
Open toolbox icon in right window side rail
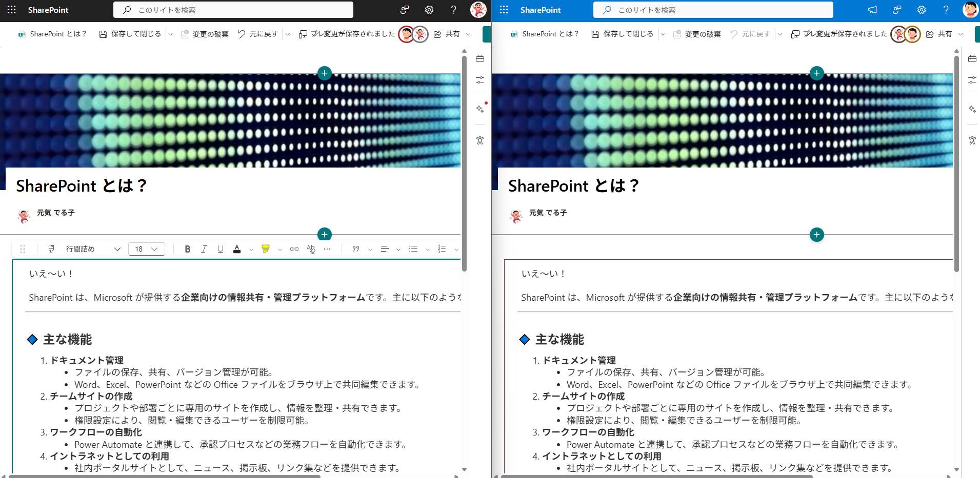[972, 58]
